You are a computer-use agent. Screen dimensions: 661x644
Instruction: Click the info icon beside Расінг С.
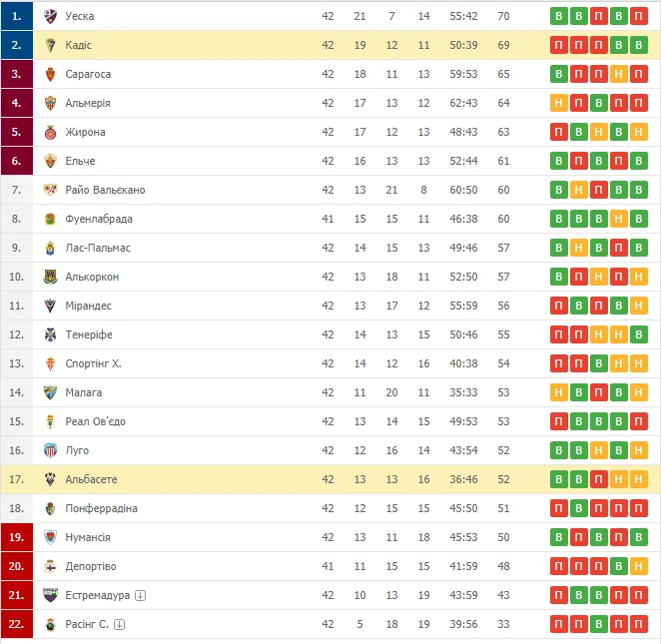(x=120, y=625)
